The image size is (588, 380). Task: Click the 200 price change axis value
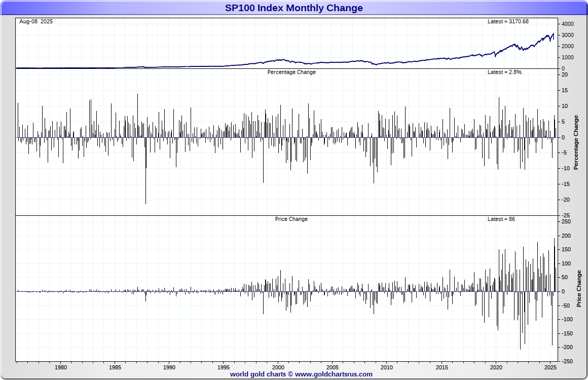click(566, 236)
